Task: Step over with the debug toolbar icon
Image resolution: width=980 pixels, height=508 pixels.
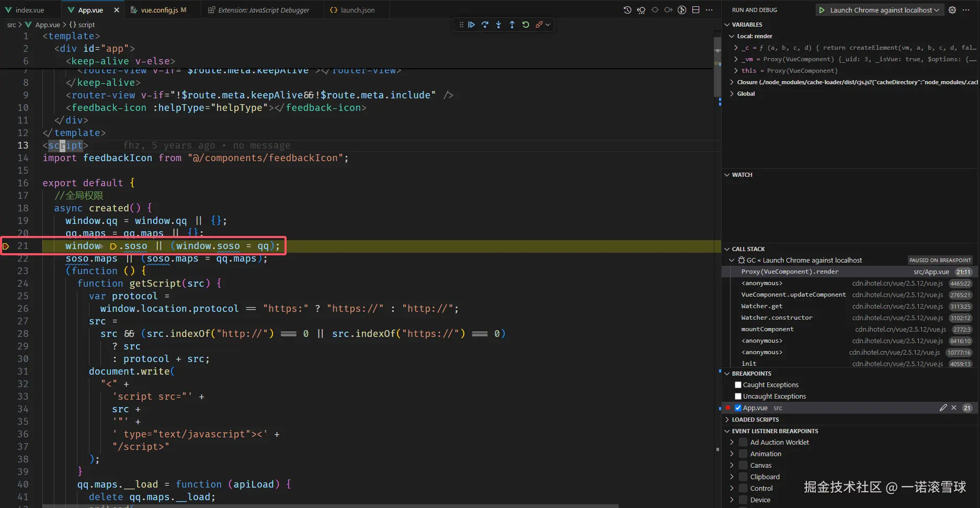Action: (485, 25)
